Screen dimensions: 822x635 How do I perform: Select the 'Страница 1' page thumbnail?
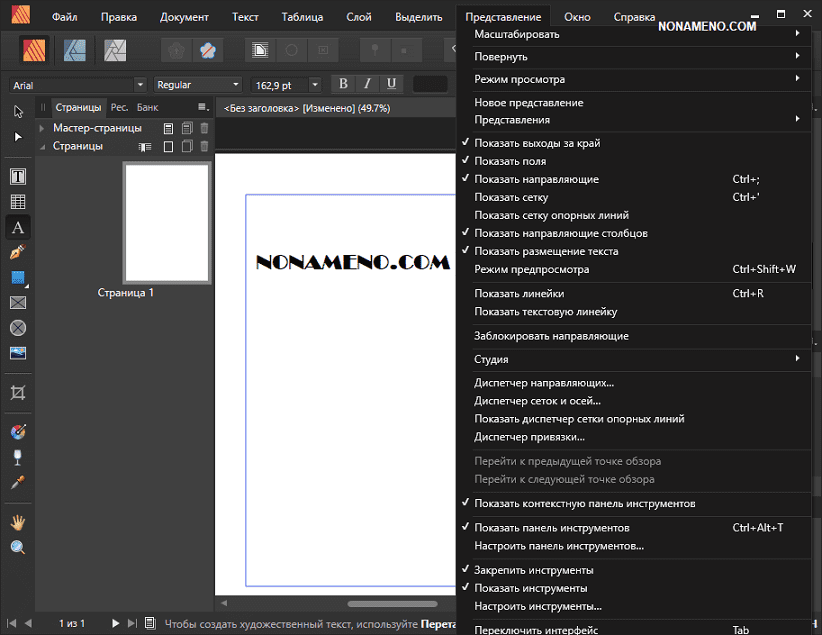pos(166,223)
